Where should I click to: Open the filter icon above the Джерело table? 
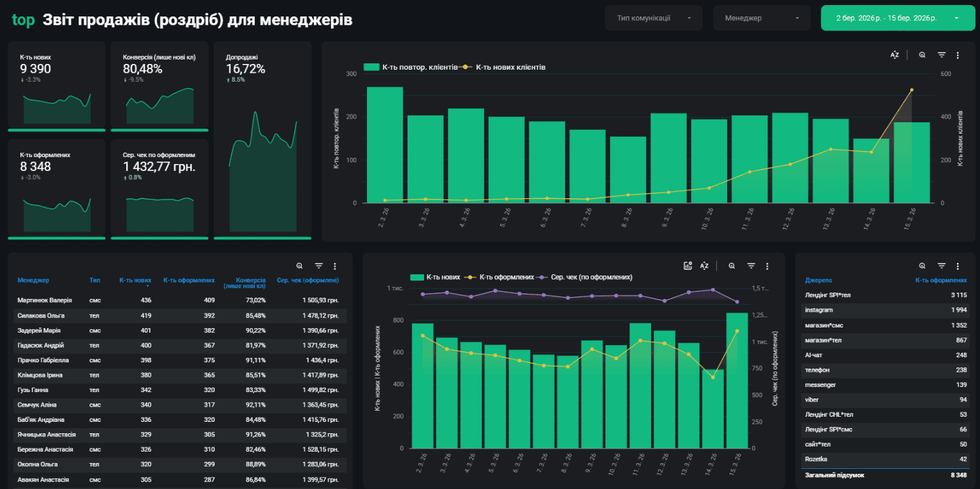coord(941,266)
